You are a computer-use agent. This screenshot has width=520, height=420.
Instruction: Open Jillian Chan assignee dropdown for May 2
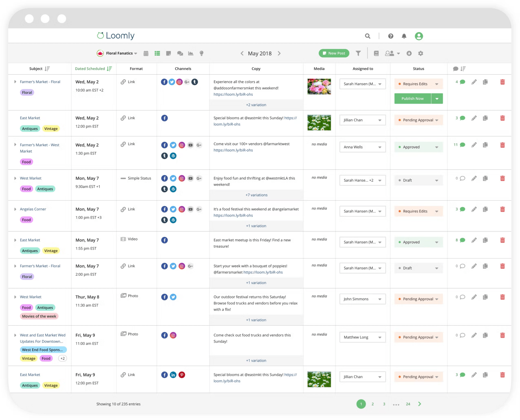(x=362, y=120)
